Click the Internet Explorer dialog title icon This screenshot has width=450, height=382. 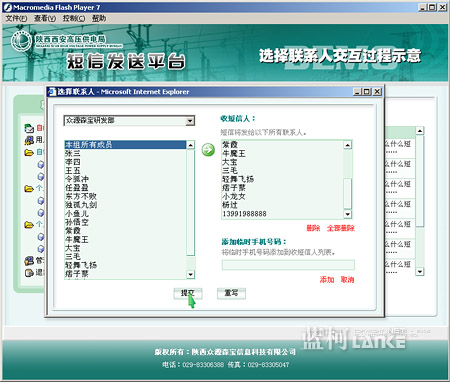coord(52,92)
